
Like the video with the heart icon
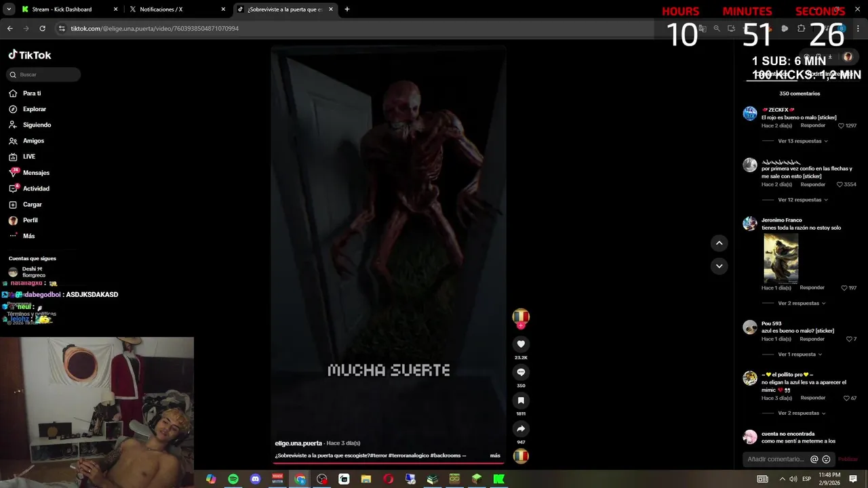pos(521,344)
